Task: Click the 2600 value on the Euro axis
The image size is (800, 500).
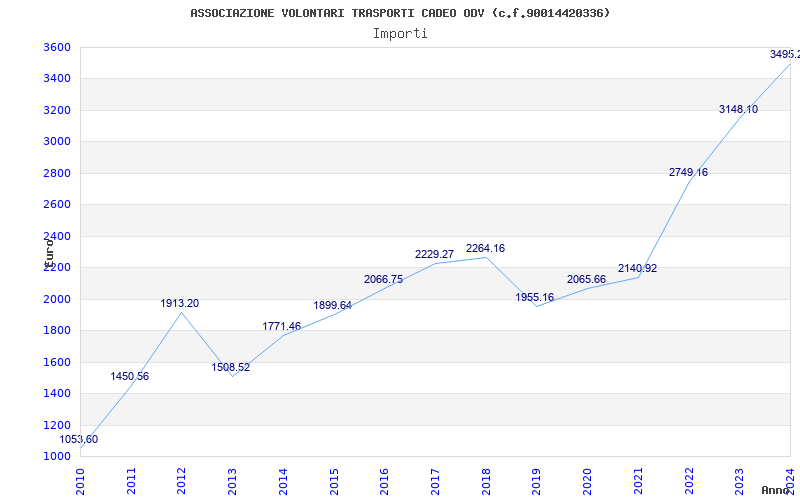Action: (55, 205)
